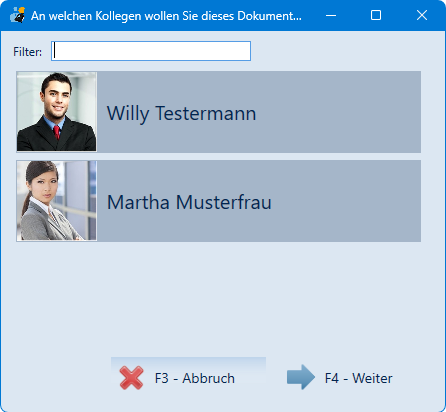Choose the Willy Testermann name text
446x412 pixels.
coord(181,113)
